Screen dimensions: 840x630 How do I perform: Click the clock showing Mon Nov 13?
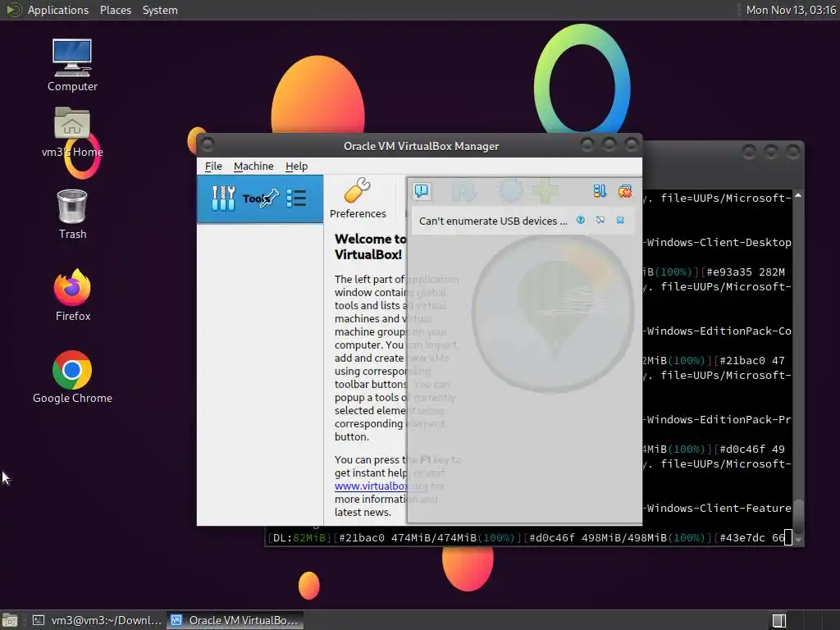(791, 10)
